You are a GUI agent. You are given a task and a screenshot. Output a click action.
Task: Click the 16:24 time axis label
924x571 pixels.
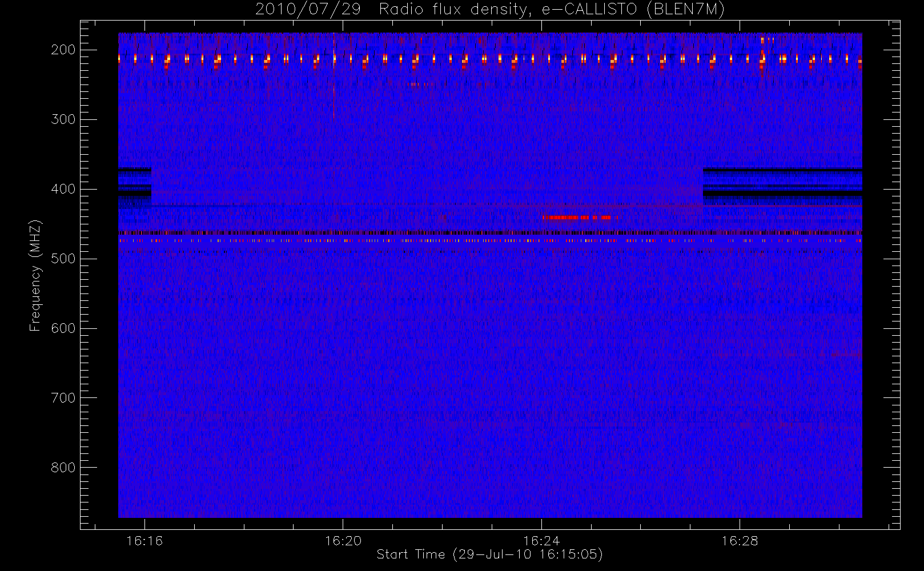541,541
